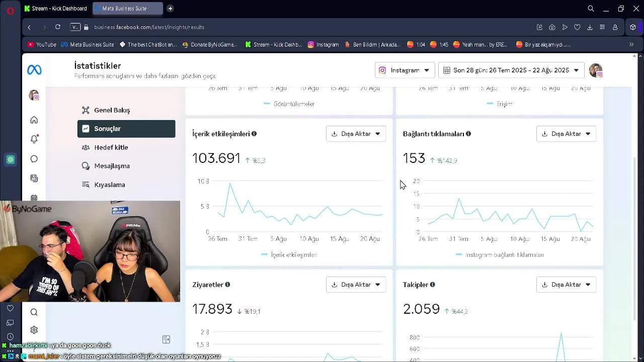Open the Opera player arrow icon
The height and width of the screenshot is (362, 644).
(565, 27)
